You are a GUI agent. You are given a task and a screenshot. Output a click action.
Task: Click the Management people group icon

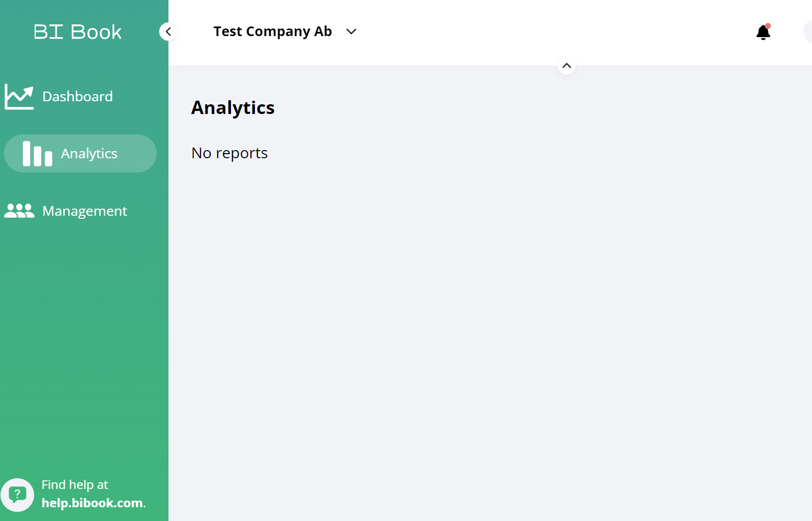pos(19,211)
